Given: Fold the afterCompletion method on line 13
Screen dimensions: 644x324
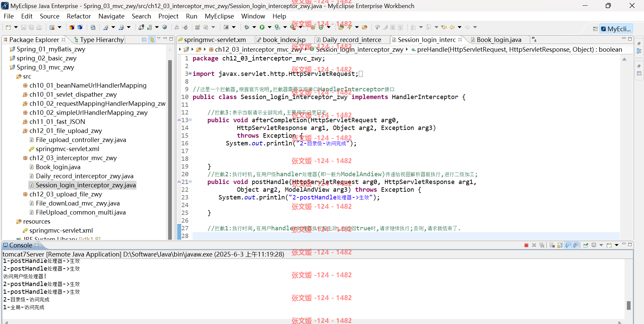Looking at the screenshot, I should click(x=190, y=120).
